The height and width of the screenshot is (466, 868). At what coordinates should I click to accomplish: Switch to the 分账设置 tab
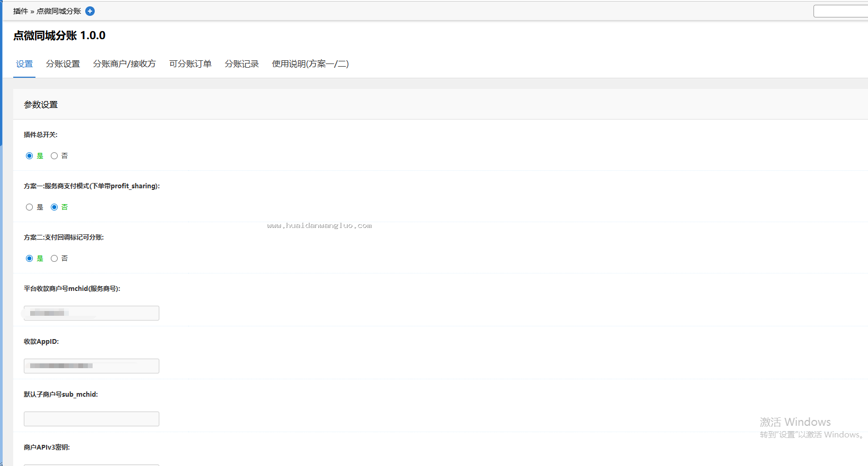pos(63,64)
